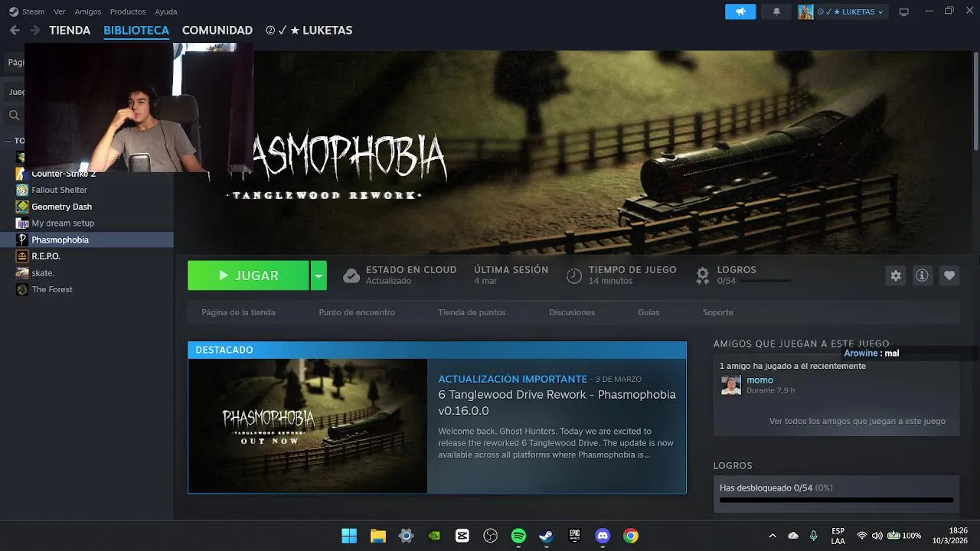
Task: Open the LUKETAS profile tab
Action: [x=309, y=31]
